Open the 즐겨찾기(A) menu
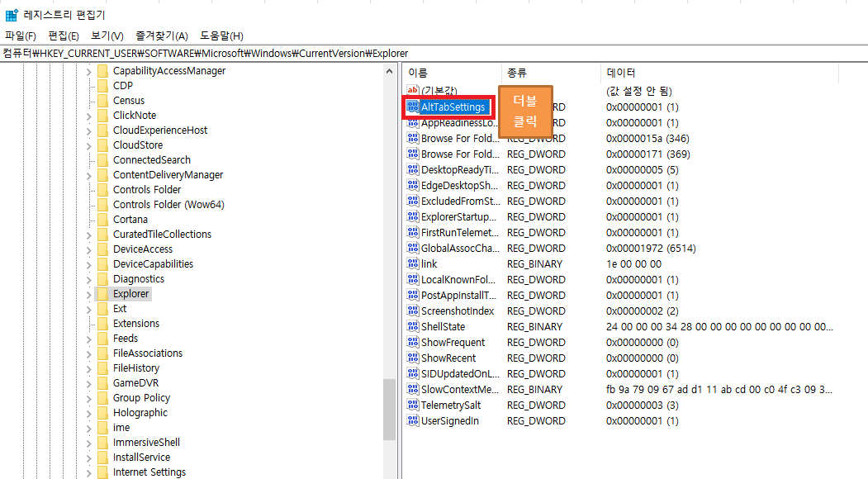The width and height of the screenshot is (868, 479). [x=162, y=36]
